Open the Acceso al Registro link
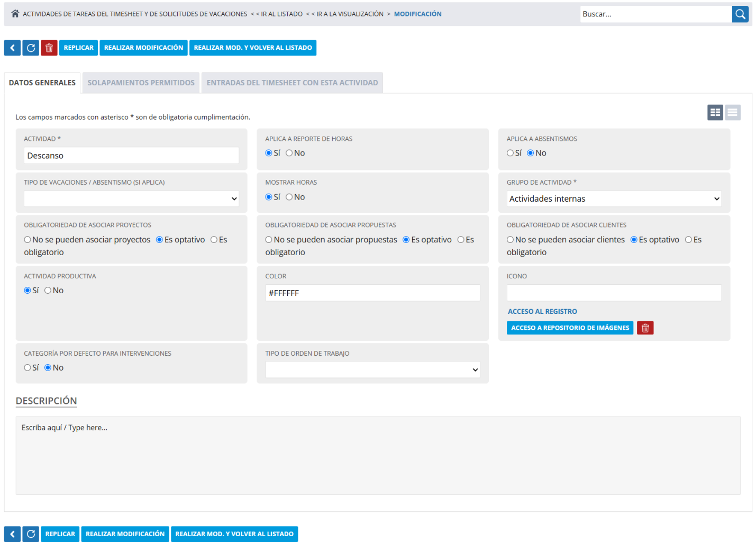 click(542, 312)
